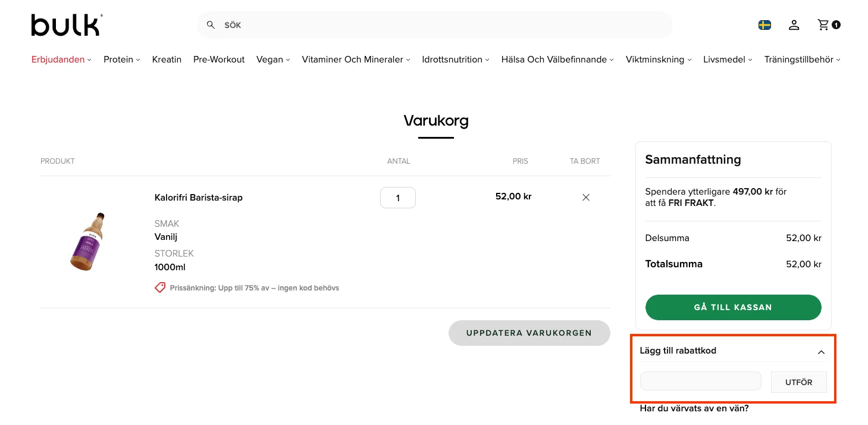Open account via the person icon
This screenshot has width=868, height=425.
coord(794,25)
